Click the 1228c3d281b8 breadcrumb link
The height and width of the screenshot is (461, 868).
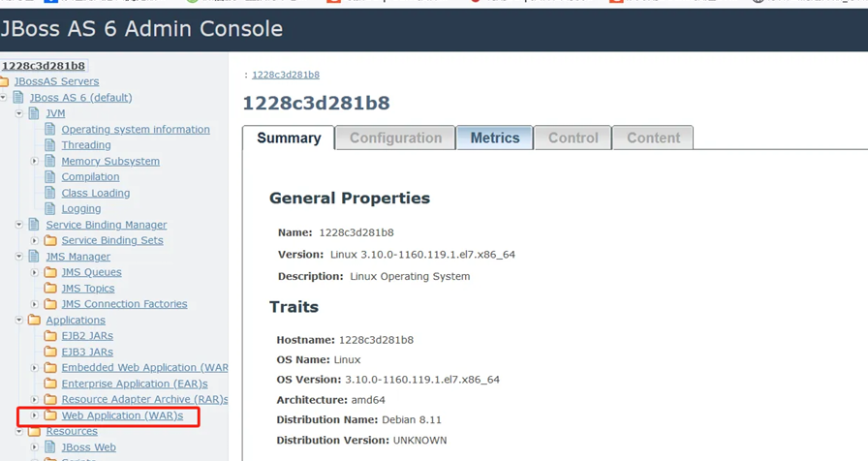click(x=286, y=75)
